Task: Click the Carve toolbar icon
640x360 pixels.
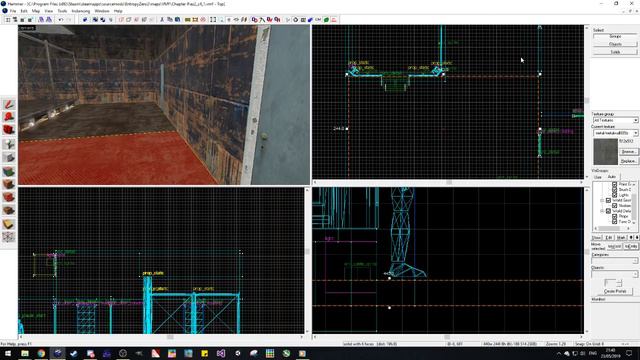Action: tap(85, 20)
